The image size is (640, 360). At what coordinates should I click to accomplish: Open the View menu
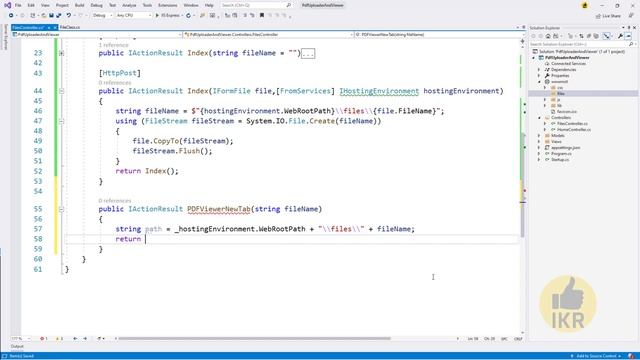45,5
